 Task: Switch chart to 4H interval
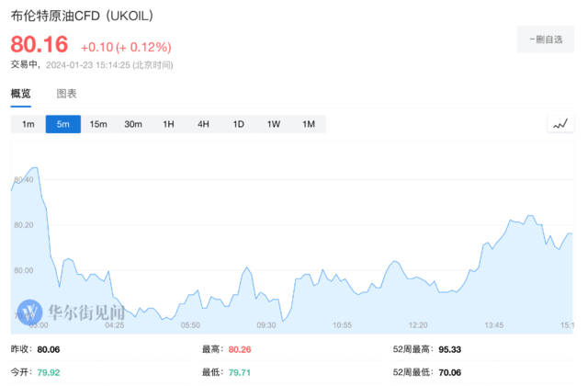203,124
